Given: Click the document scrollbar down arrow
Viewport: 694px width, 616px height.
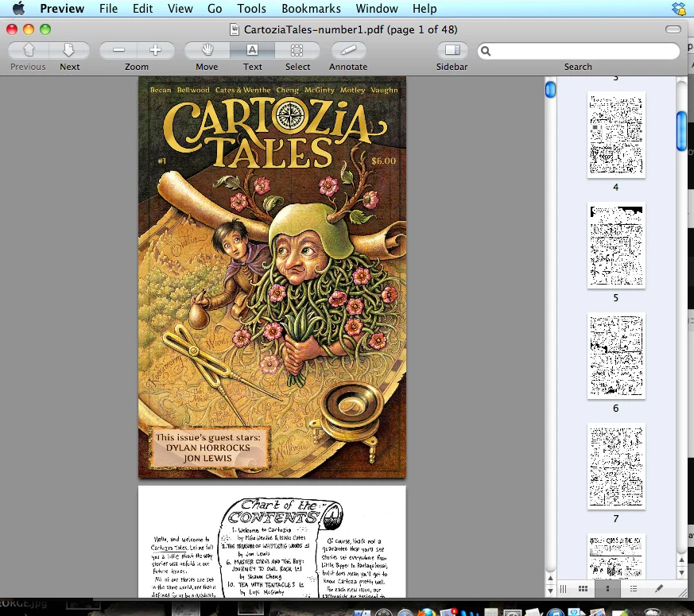Looking at the screenshot, I should (550, 591).
